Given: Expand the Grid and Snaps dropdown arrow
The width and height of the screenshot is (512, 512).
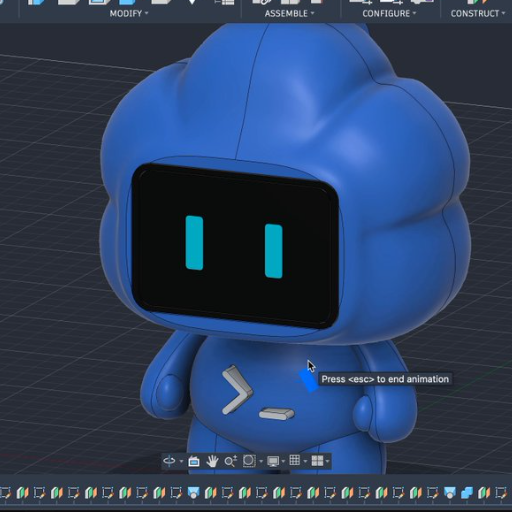Looking at the screenshot, I should click(305, 461).
